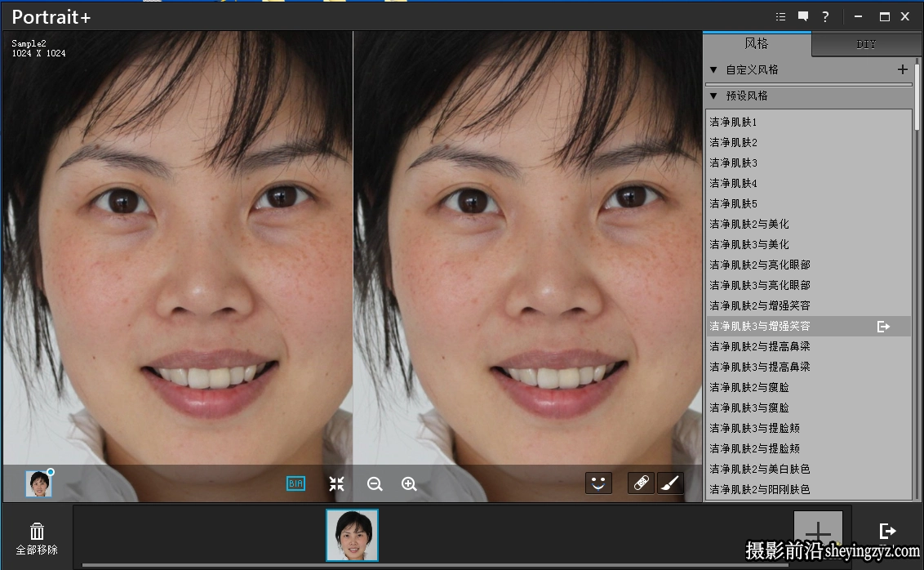Click the preset list vertical scrollbar

pos(917,97)
